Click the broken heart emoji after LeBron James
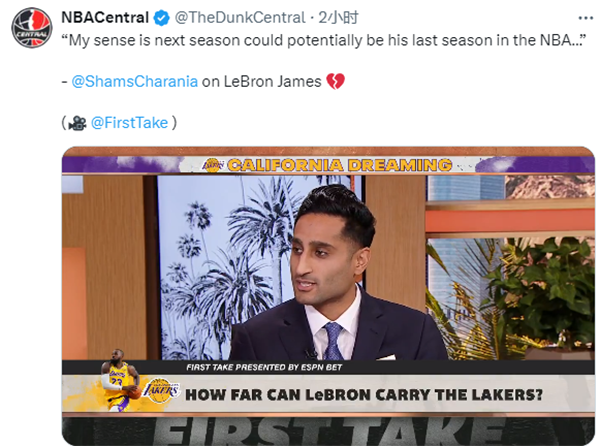The height and width of the screenshot is (446, 600). (335, 81)
